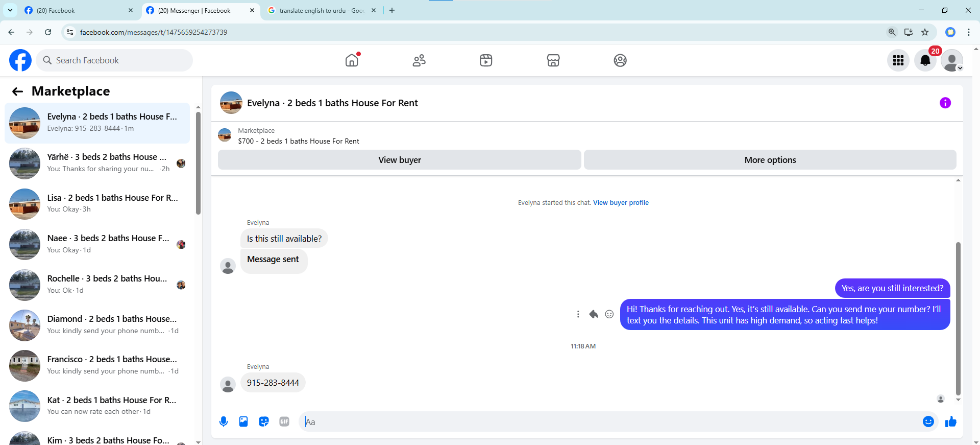Open the Reels video icon
The width and height of the screenshot is (980, 445).
(x=486, y=60)
